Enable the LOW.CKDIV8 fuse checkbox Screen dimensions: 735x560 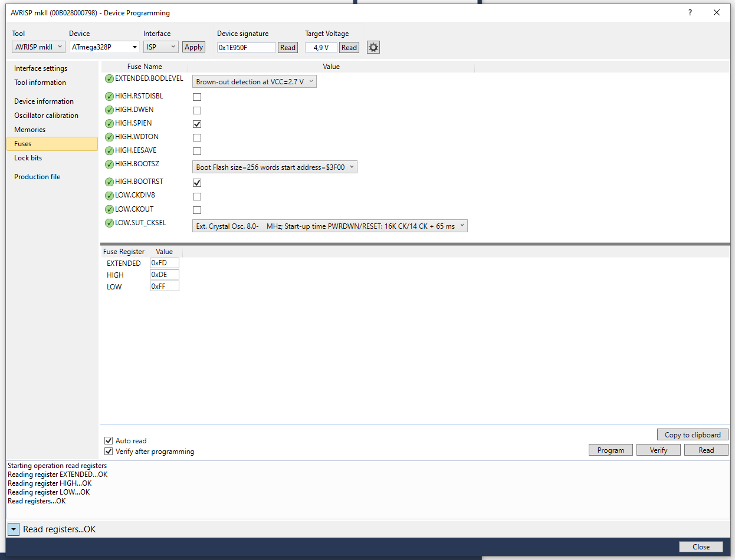coord(197,196)
